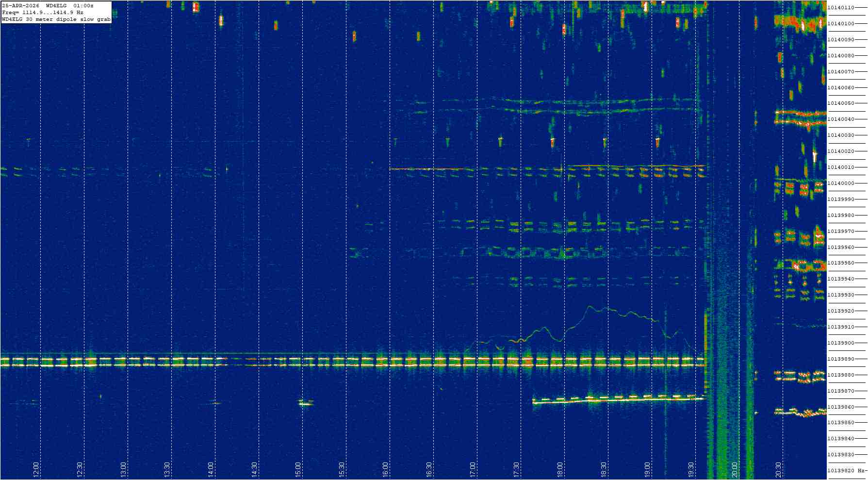The image size is (868, 480).
Task: Select the "10139820 Hz" frequency scale label
Action: pyautogui.click(x=846, y=471)
